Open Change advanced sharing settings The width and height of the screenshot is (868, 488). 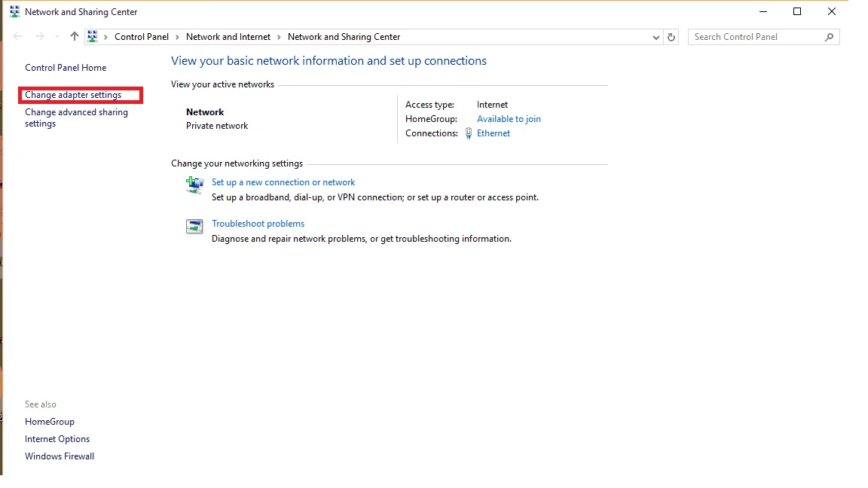click(x=76, y=117)
